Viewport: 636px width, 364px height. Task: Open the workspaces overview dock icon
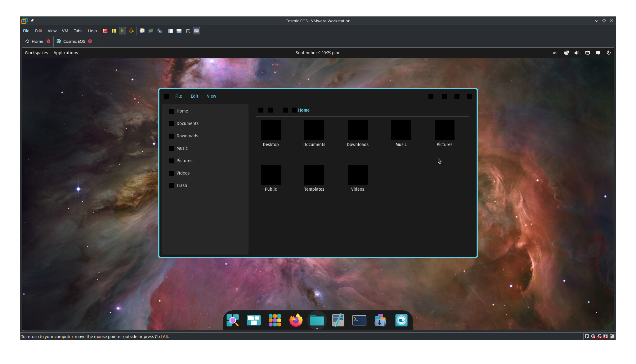[x=254, y=320]
